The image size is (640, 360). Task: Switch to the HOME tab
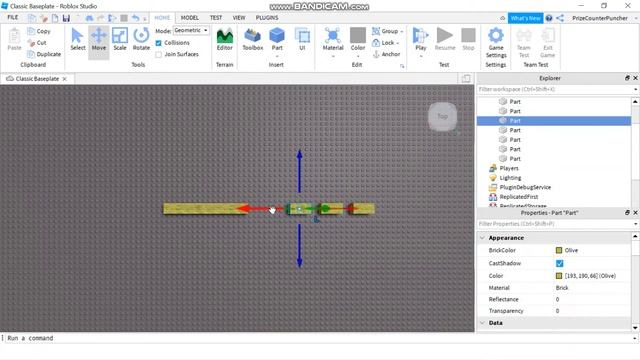[x=162, y=18]
